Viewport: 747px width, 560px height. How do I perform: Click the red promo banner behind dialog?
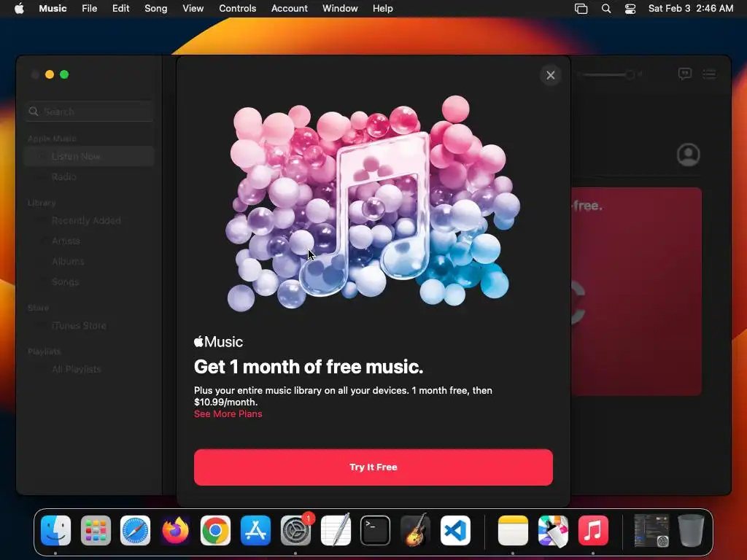coord(636,292)
